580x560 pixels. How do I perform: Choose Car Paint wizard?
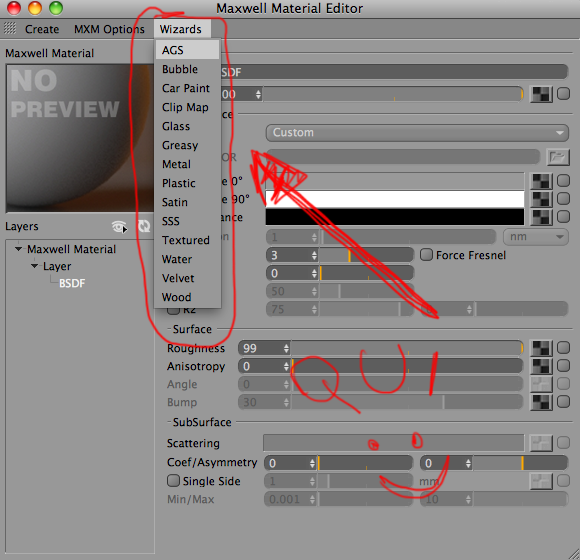(x=188, y=88)
